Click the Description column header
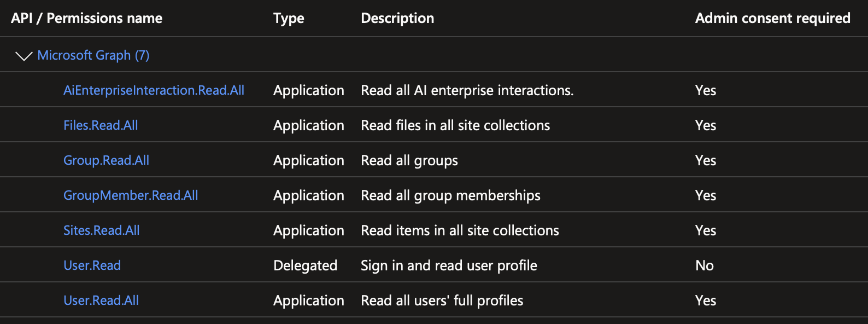The height and width of the screenshot is (324, 868). [x=397, y=18]
